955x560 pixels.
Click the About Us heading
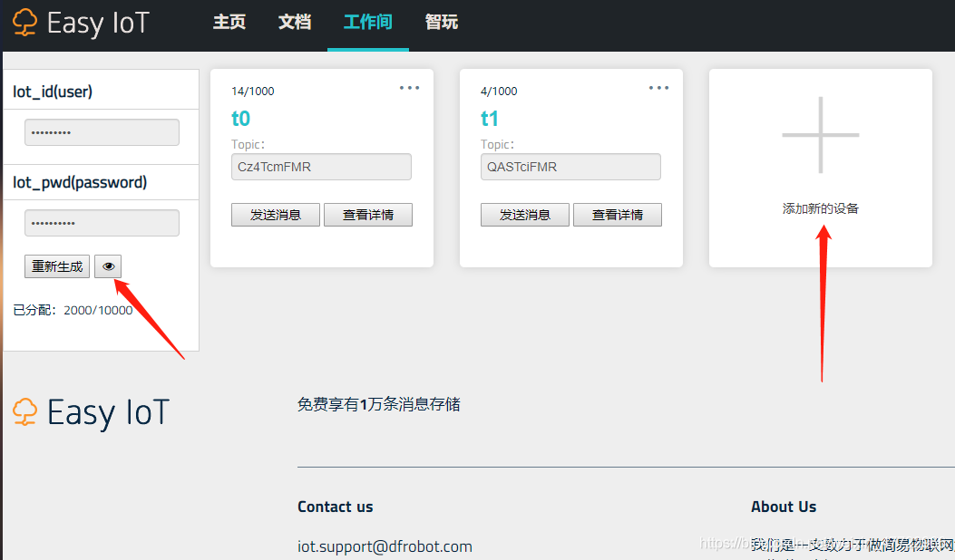784,507
